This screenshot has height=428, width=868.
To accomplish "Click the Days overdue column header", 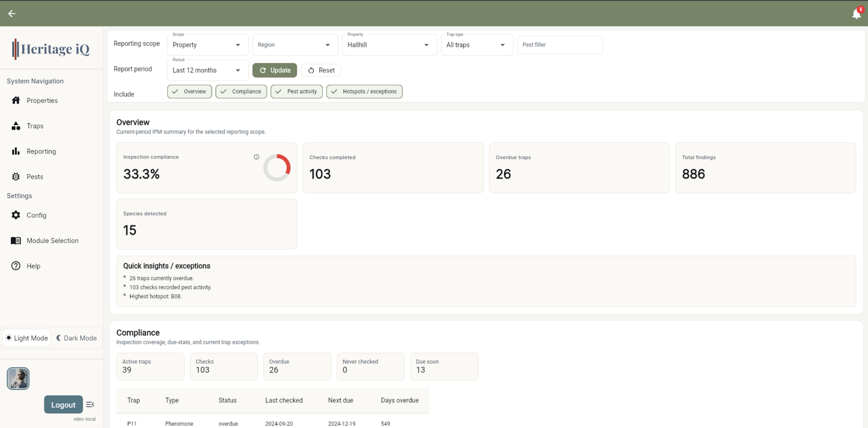I will pyautogui.click(x=400, y=400).
